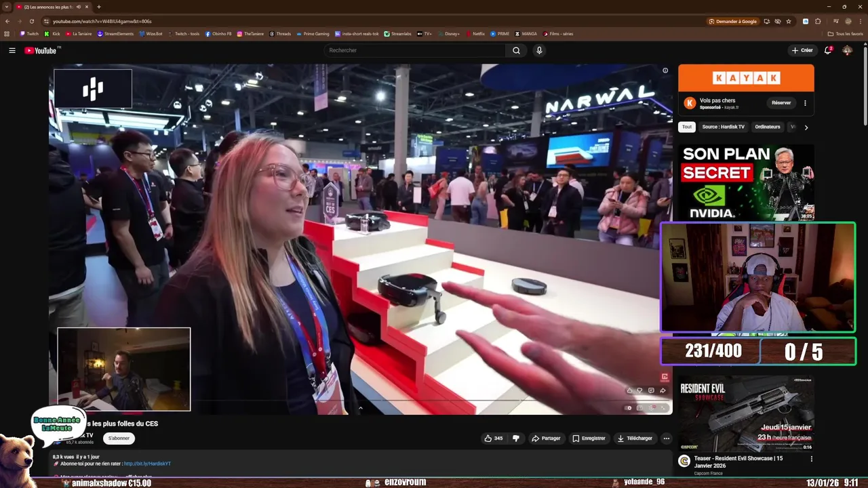Viewport: 868px width, 488px height.
Task: Open Chrome media control icon
Action: pyautogui.click(x=835, y=21)
